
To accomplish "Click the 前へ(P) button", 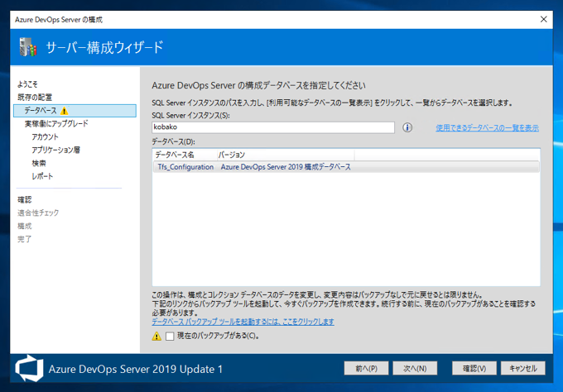I will pos(366,368).
